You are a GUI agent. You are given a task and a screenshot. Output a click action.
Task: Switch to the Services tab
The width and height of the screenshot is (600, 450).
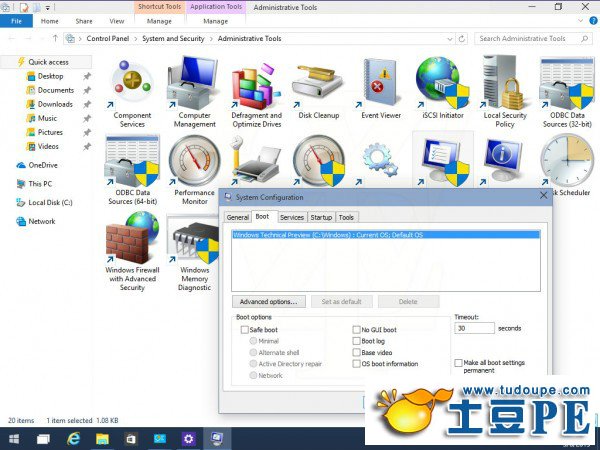click(x=292, y=217)
